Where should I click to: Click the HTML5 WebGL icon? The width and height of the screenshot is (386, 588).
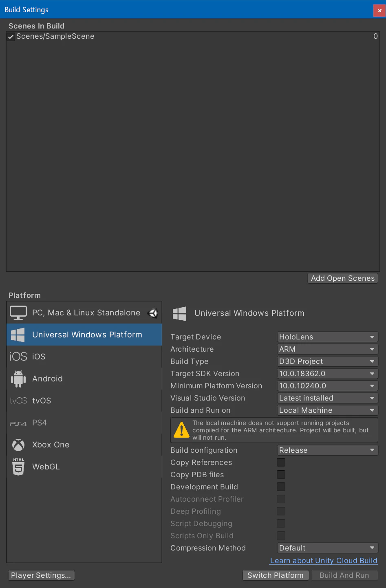18,467
